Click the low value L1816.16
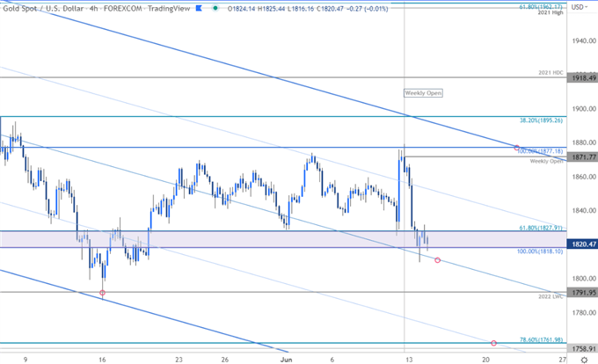Viewport: 598px width, 364px height. (x=300, y=9)
